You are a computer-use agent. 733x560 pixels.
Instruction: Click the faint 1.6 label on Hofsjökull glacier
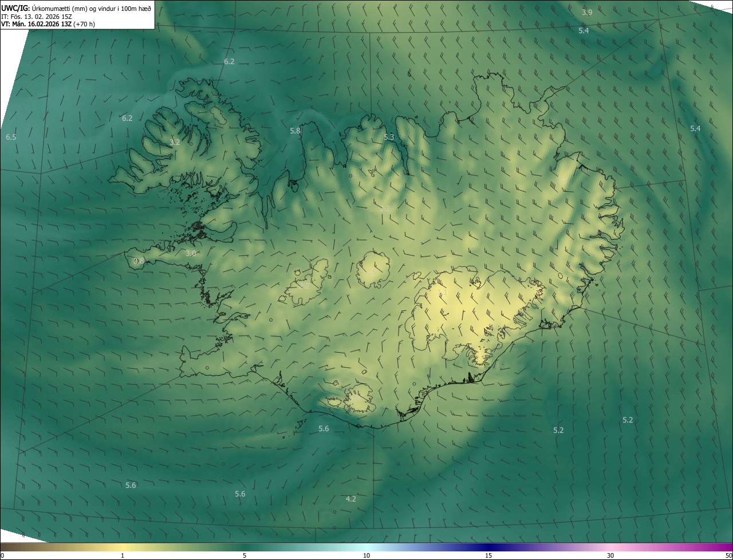[x=373, y=273]
